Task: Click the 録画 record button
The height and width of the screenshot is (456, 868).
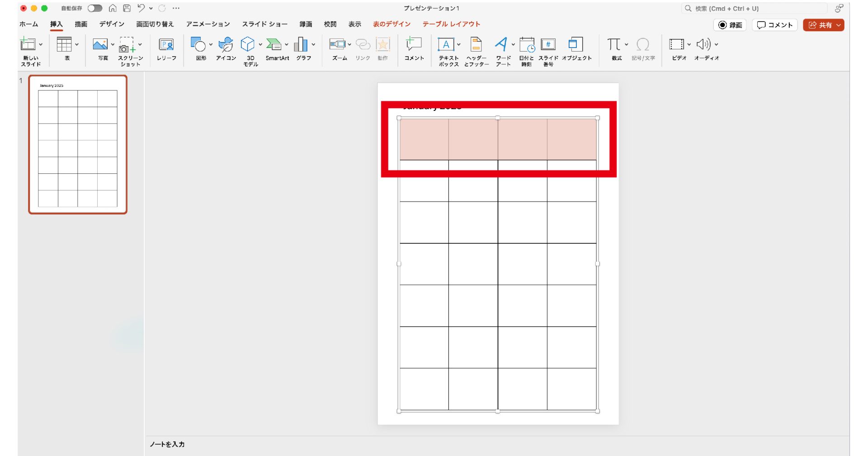Action: tap(730, 25)
